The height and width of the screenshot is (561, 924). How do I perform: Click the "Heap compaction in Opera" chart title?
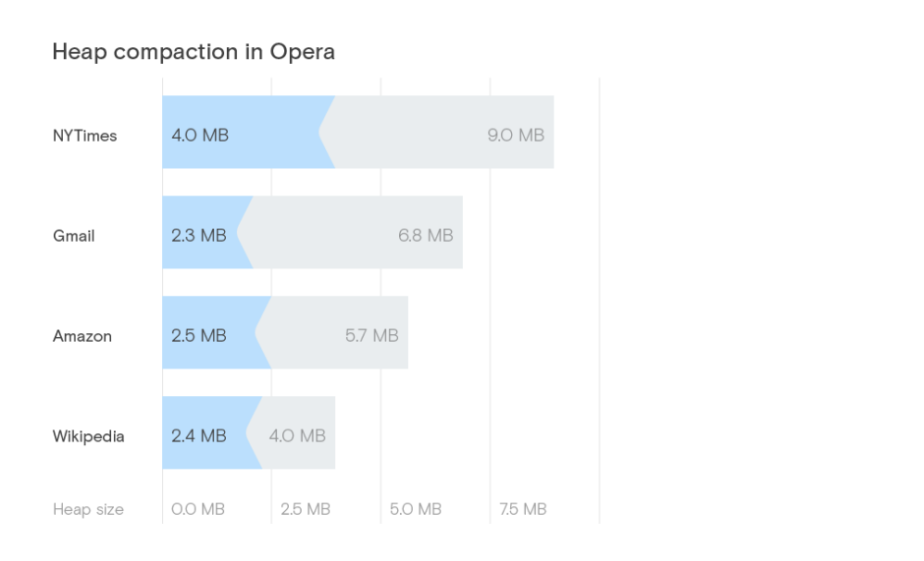194,52
